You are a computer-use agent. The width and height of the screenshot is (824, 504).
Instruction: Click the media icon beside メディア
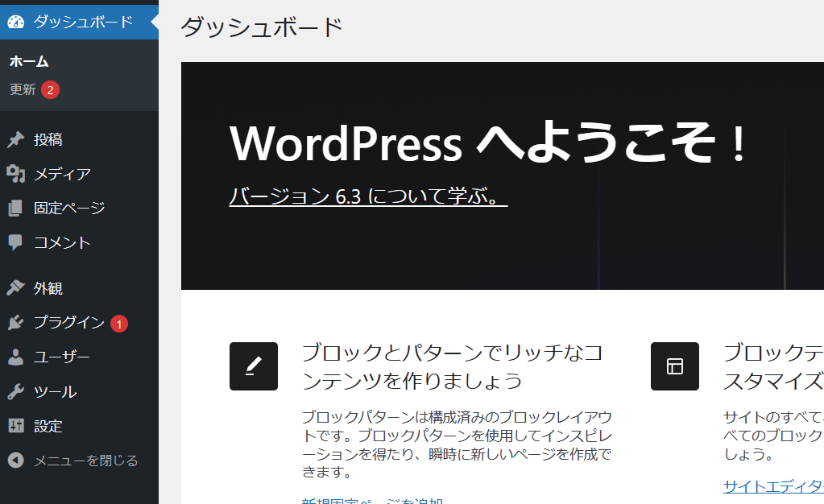[x=16, y=173]
